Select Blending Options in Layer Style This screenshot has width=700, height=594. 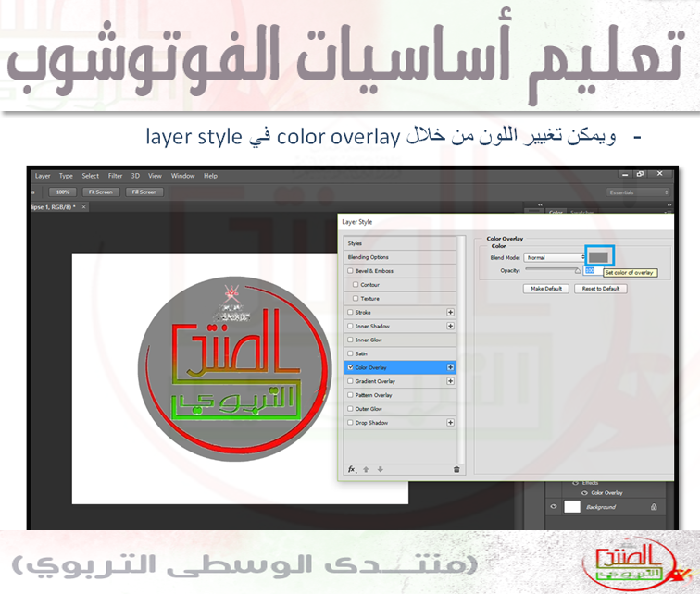[400, 257]
